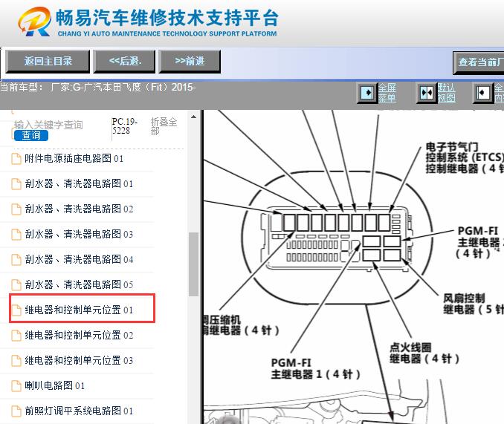Click the blue 查询 search button
Screen dimensions: 504x424
click(x=31, y=135)
